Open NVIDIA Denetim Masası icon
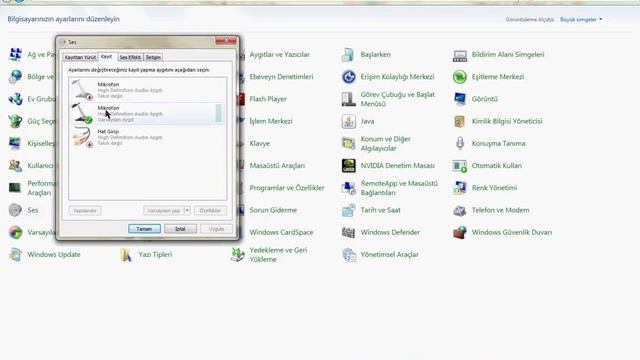640x360 pixels. [348, 166]
